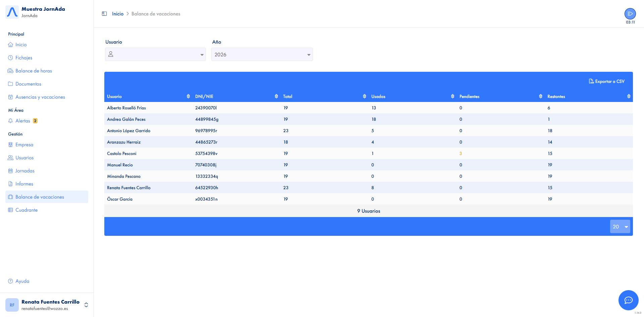Viewport: 644px width, 317px height.
Task: Click the Documentos folder icon
Action: click(10, 84)
